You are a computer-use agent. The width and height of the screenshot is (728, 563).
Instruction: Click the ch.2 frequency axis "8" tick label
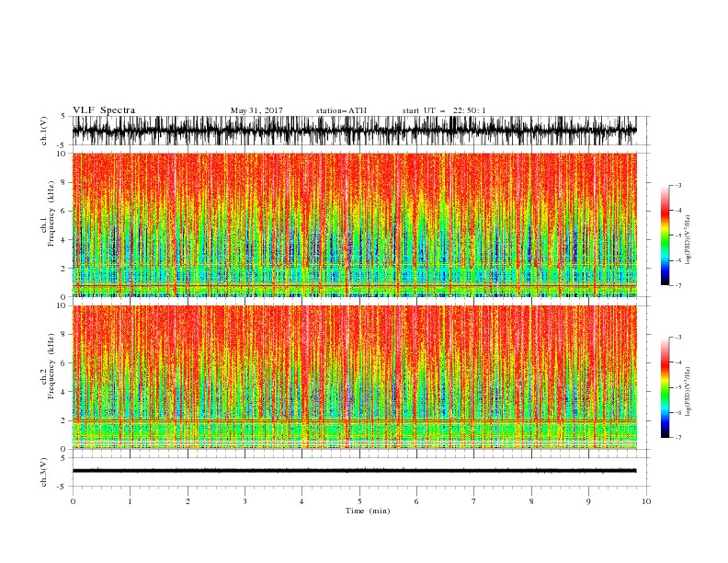click(x=63, y=335)
